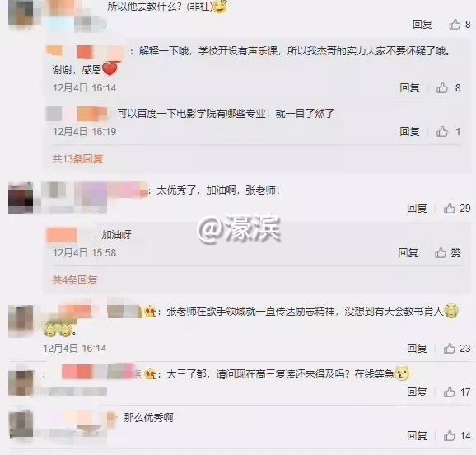Reply to the 那么优秀啊 comment

[x=417, y=436]
